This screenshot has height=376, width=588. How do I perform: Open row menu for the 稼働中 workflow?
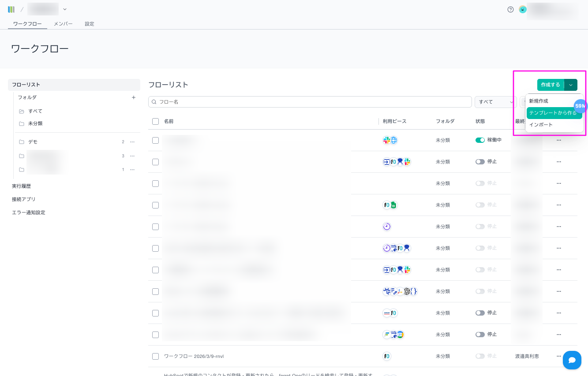coord(558,140)
